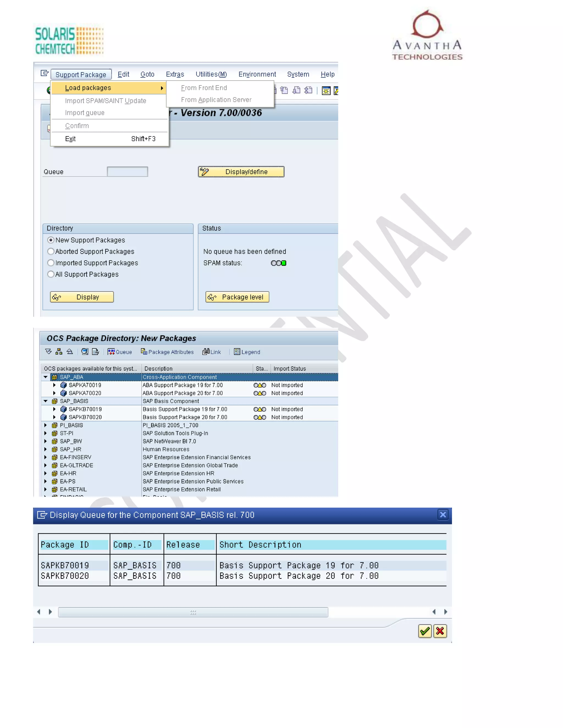Click the Package level button
The width and height of the screenshot is (563, 728).
coord(237,297)
